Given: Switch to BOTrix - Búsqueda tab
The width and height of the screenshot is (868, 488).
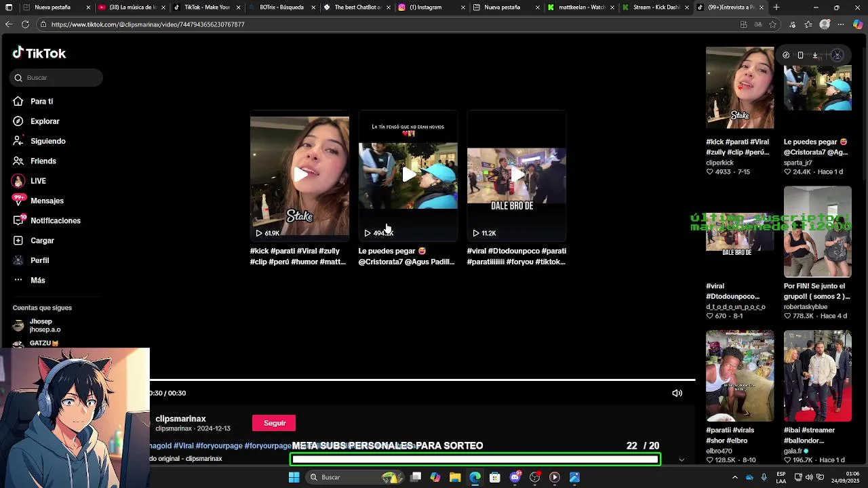Looking at the screenshot, I should [281, 7].
